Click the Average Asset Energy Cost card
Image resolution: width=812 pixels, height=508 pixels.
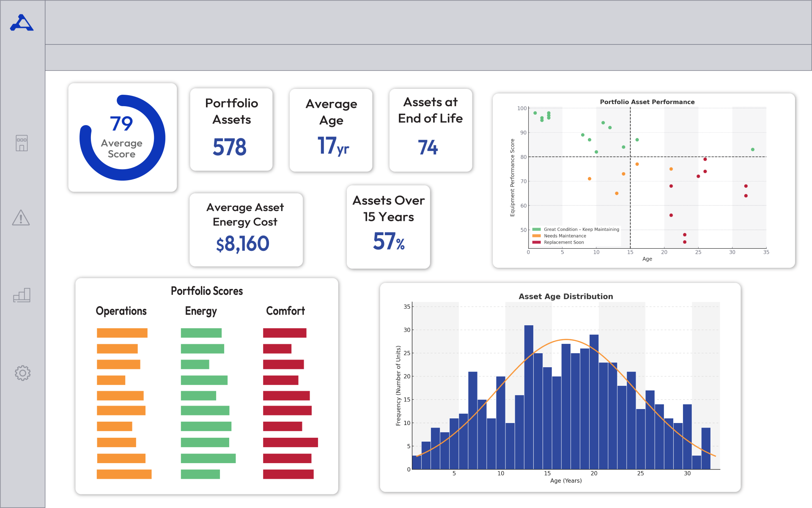pyautogui.click(x=246, y=230)
